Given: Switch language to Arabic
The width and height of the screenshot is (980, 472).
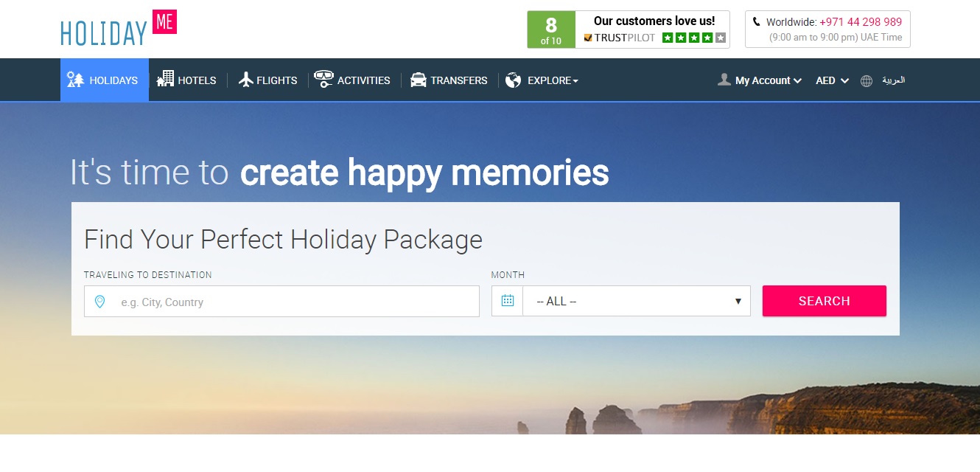Looking at the screenshot, I should 893,80.
